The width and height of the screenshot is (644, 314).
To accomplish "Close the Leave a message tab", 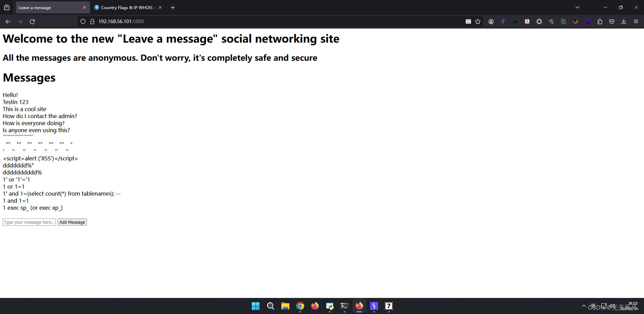I will click(85, 7).
